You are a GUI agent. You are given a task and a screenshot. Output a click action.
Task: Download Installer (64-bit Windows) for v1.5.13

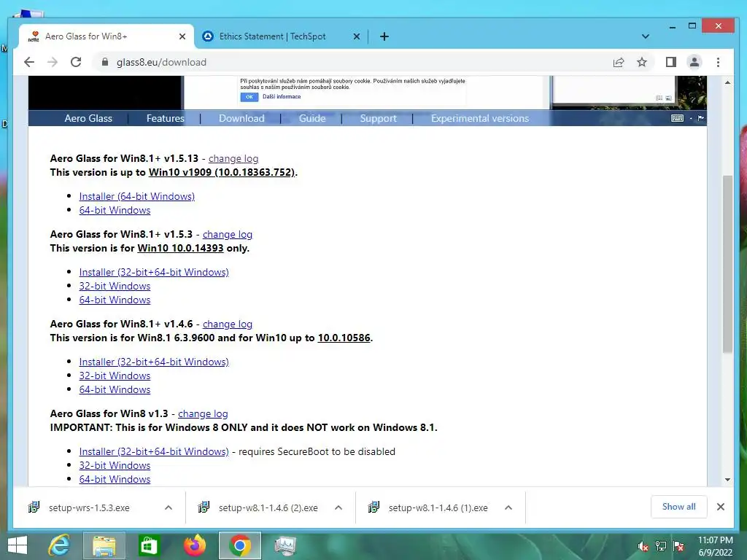[x=136, y=197]
